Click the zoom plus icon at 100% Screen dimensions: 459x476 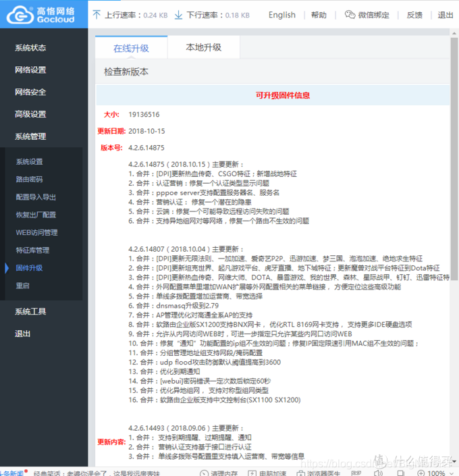(x=421, y=473)
